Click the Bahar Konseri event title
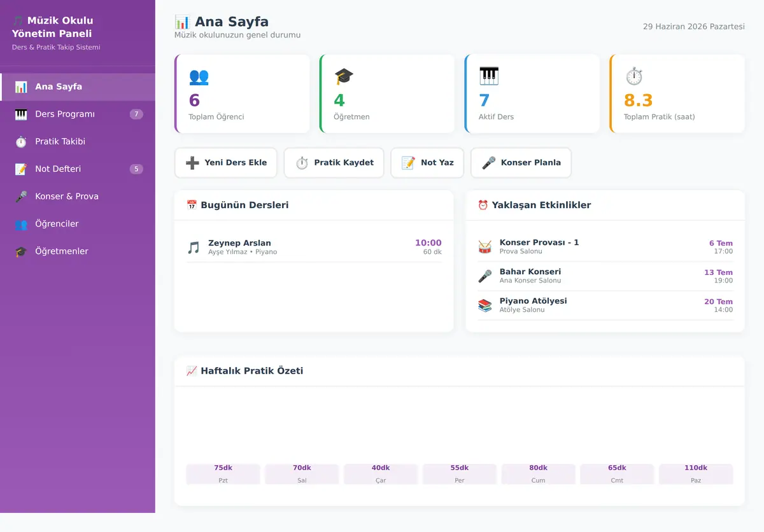764x532 pixels. pos(530,272)
